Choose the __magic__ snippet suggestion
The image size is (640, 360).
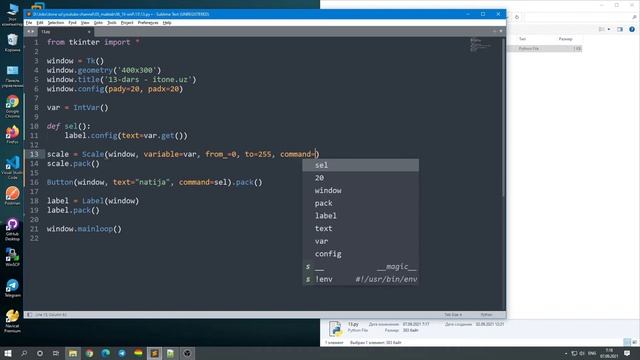(360, 267)
